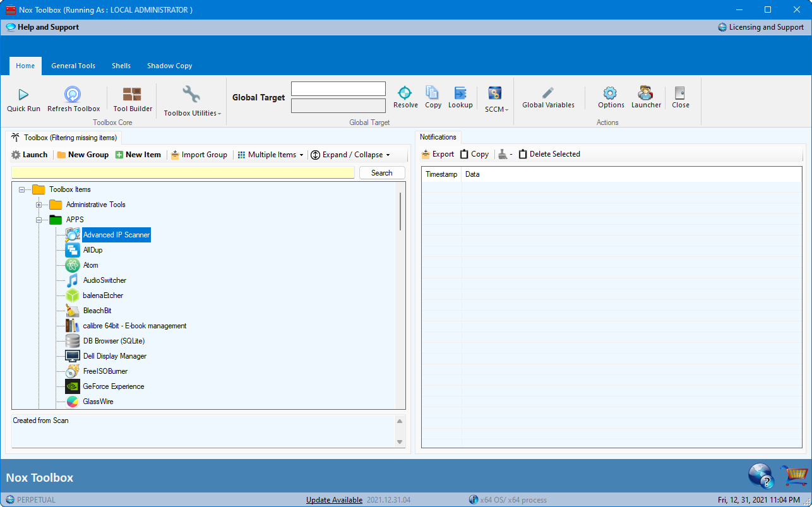Select the Notifications tab

(x=438, y=137)
